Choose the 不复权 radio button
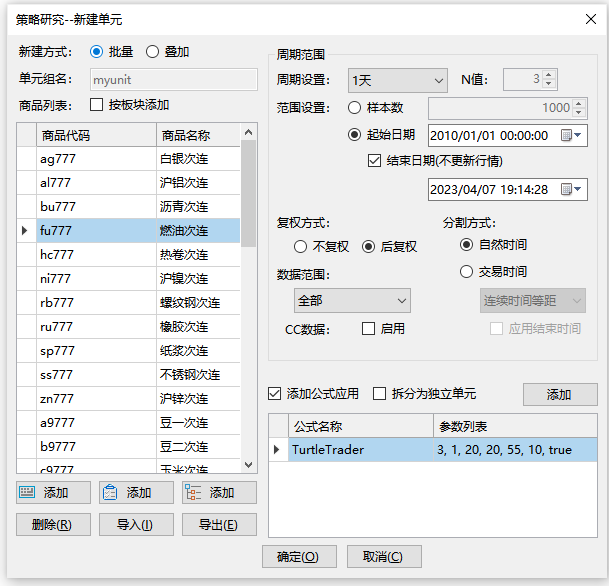Image resolution: width=609 pixels, height=586 pixels. pyautogui.click(x=301, y=246)
